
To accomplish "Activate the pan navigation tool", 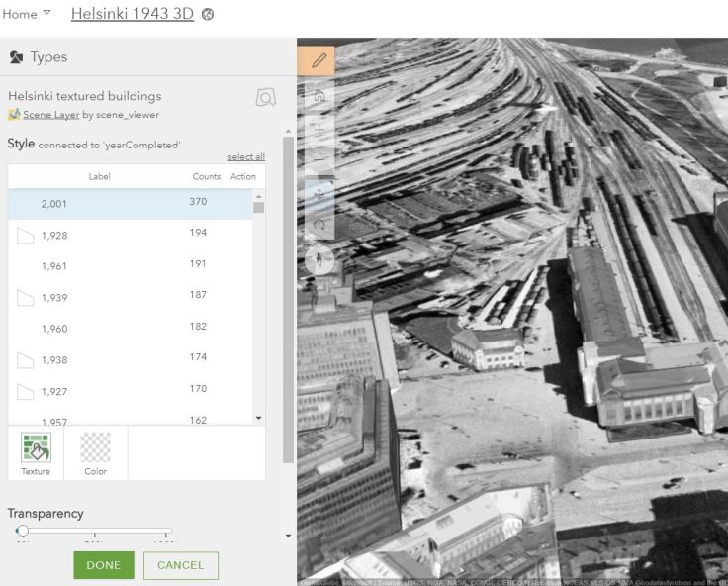I will pos(318,195).
